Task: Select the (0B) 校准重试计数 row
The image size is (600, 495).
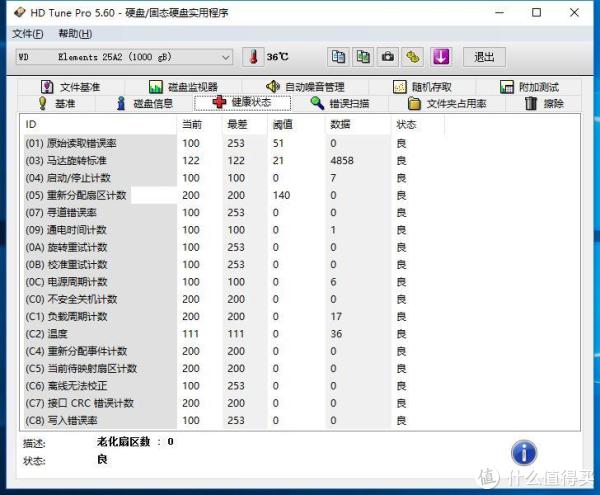Action: pyautogui.click(x=234, y=264)
